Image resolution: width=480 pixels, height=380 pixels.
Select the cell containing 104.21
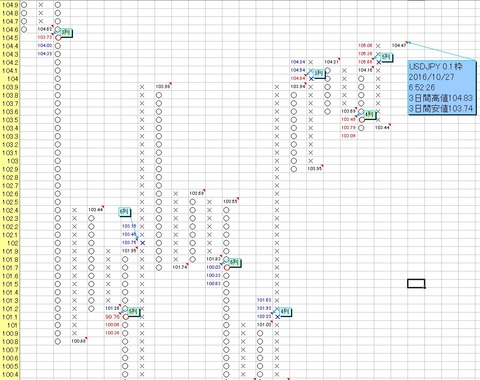(x=332, y=62)
